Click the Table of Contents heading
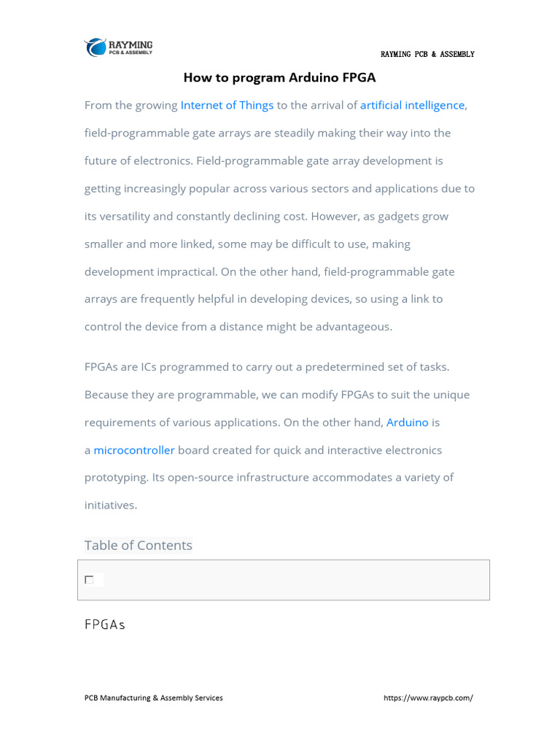This screenshot has width=560, height=747. (x=139, y=545)
